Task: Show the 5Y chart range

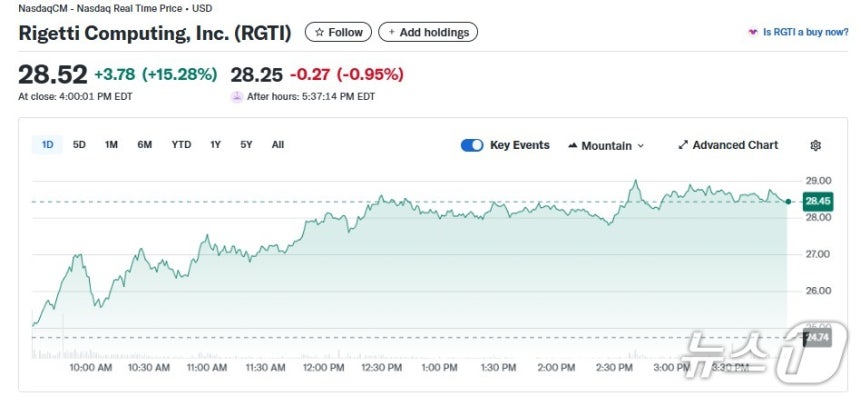Action: pos(246,145)
